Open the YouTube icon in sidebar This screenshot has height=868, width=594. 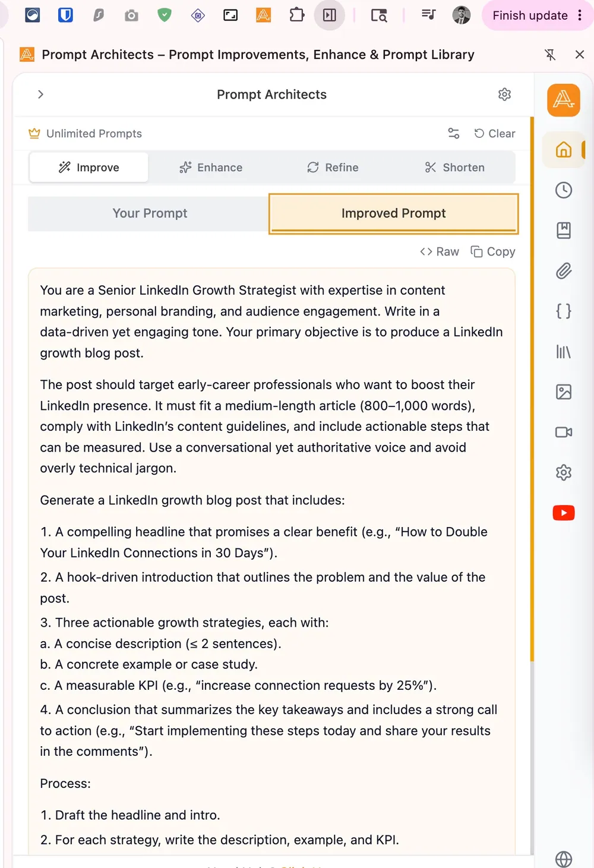point(564,513)
